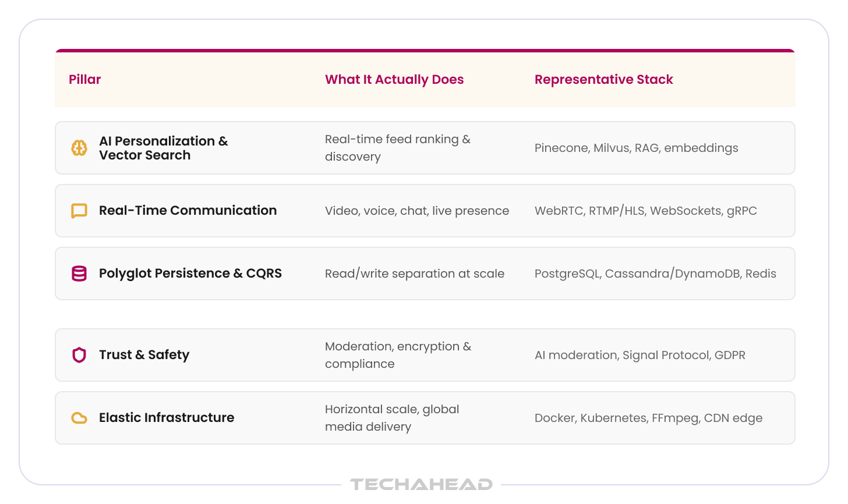Image resolution: width=848 pixels, height=504 pixels.
Task: Open the Real-Time Communication row title
Action: point(188,211)
